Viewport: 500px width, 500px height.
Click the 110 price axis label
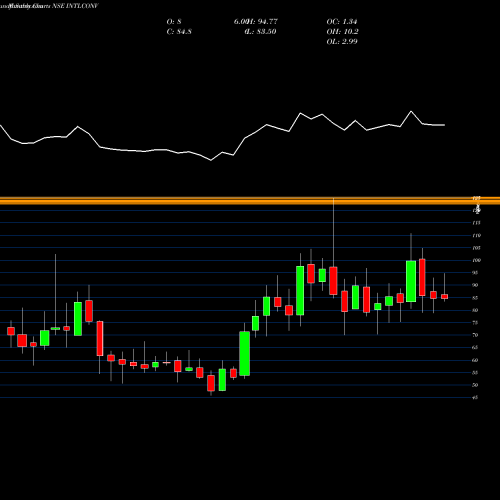click(476, 235)
